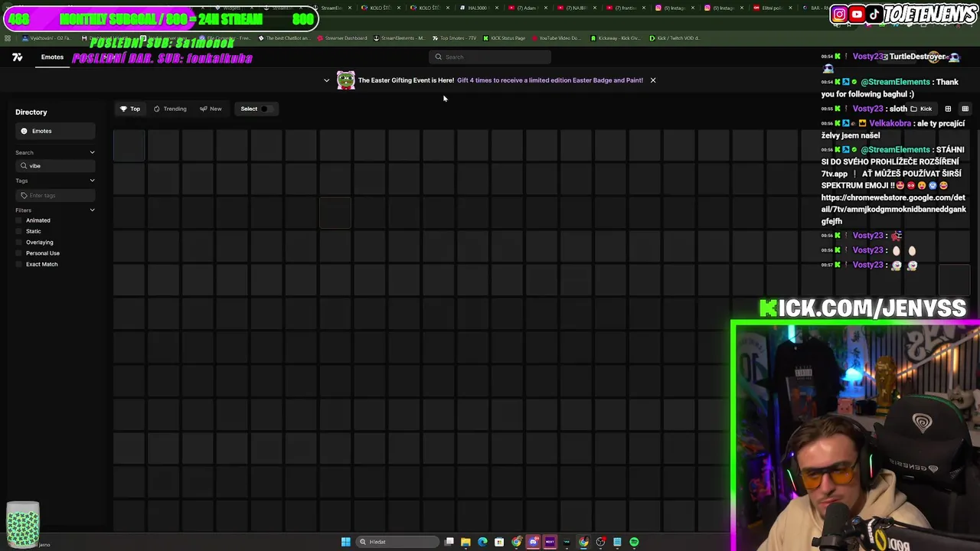Click the 'vibe' search input field
Viewport: 980px width, 551px height.
(55, 166)
